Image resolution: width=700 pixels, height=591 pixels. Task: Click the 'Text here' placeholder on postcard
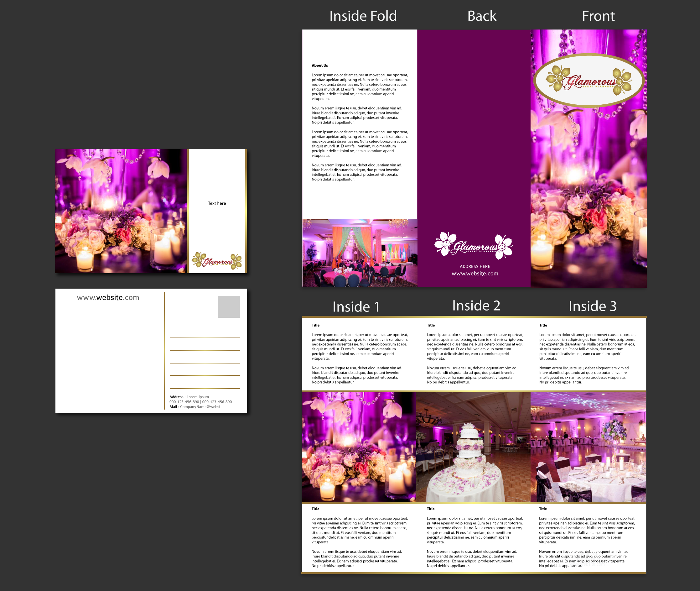(217, 203)
